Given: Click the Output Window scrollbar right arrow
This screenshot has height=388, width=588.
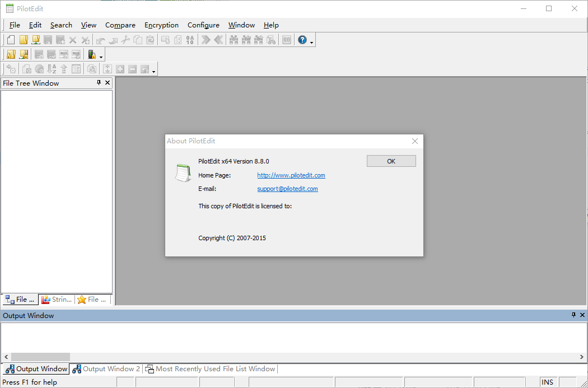Looking at the screenshot, I should (x=582, y=357).
